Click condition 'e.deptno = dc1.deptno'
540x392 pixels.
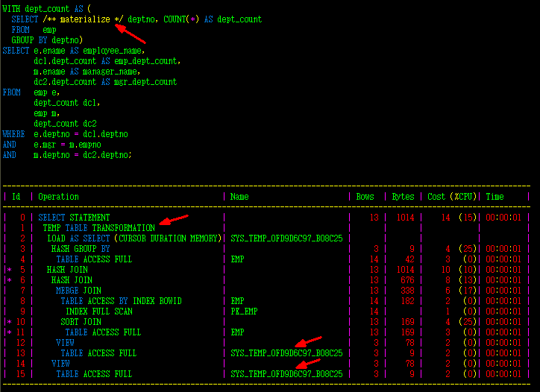[81, 134]
